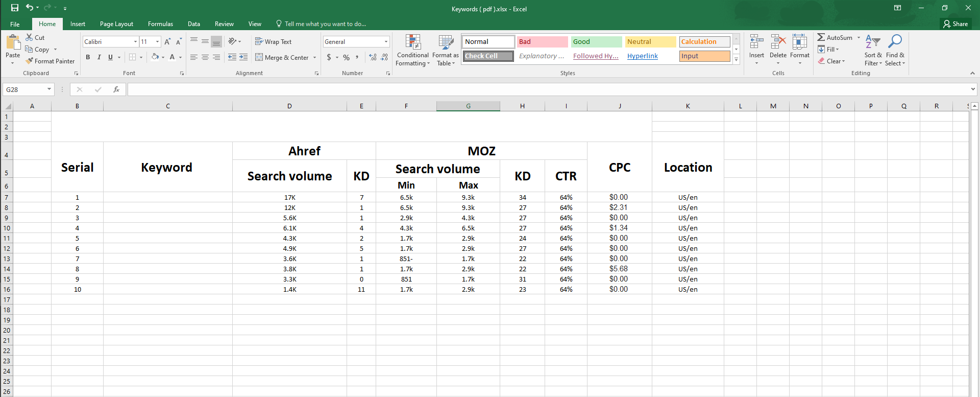Open Conditional Formatting menu
Viewport: 980px width, 397px height.
(412, 51)
